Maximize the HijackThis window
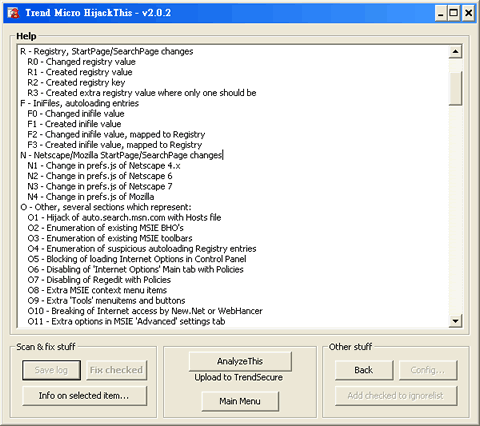The image size is (480, 426). click(x=453, y=13)
